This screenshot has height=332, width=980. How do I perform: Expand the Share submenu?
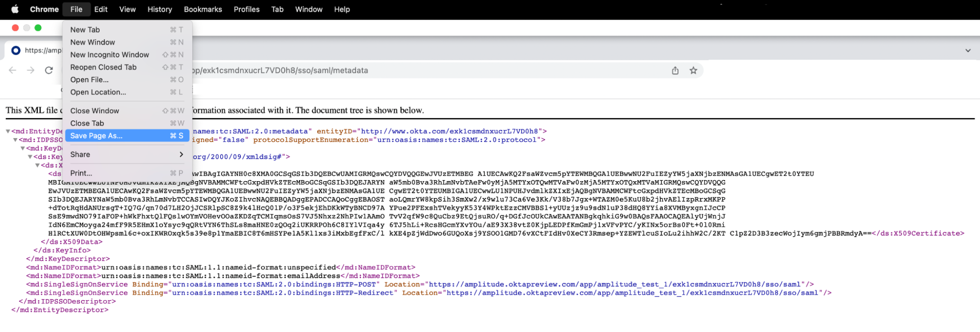127,154
